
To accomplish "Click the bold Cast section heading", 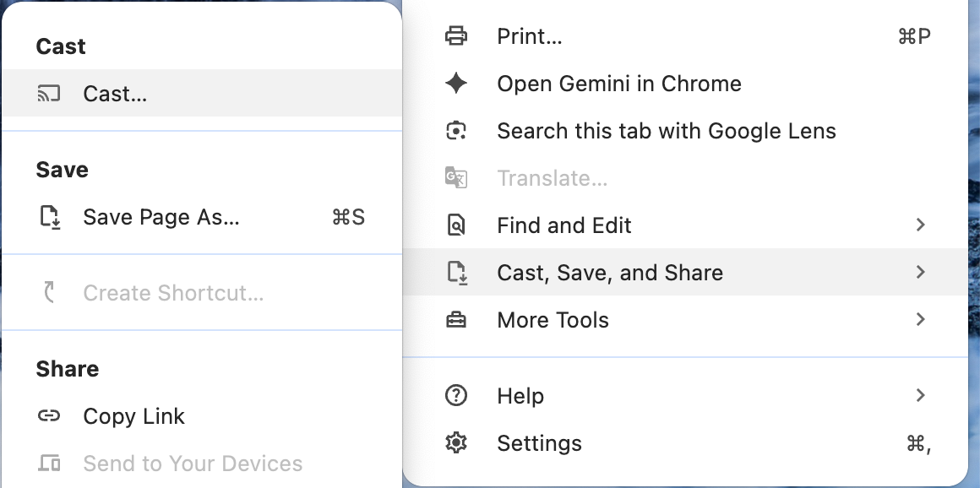I will click(x=61, y=46).
